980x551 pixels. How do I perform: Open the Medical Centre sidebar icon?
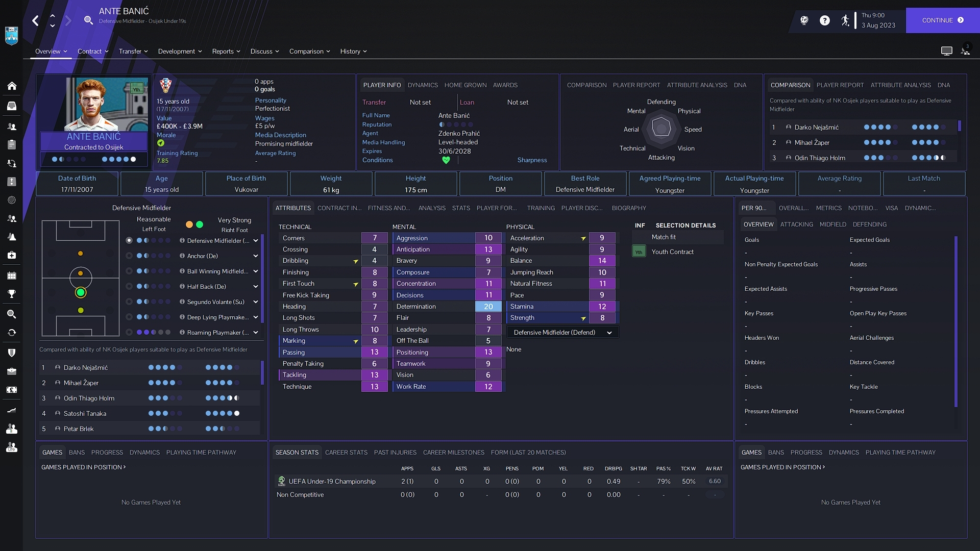point(12,255)
